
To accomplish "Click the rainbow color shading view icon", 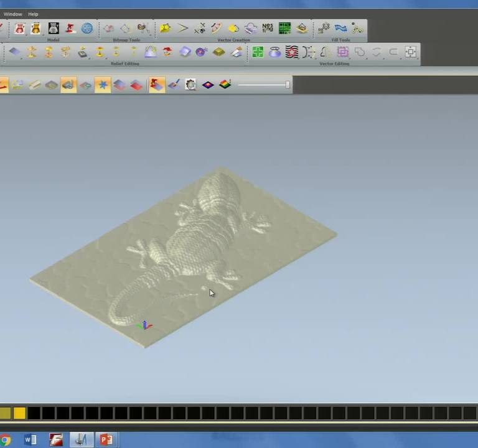I will [x=225, y=85].
